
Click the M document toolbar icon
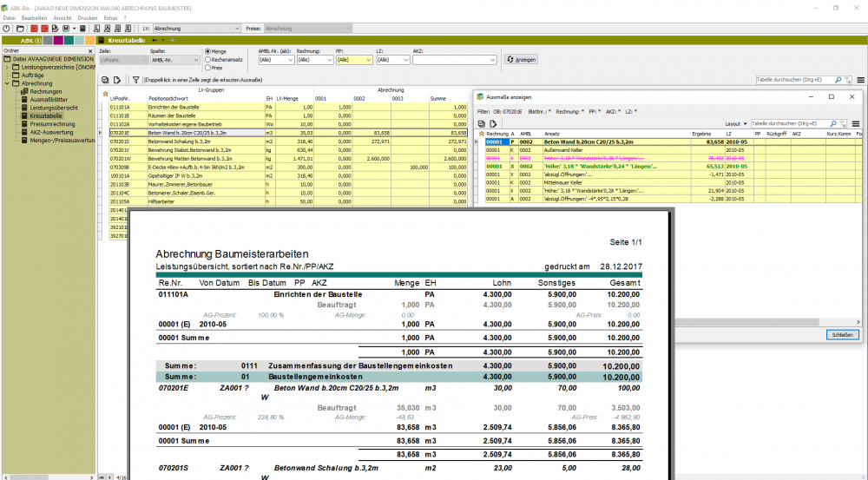(66, 29)
